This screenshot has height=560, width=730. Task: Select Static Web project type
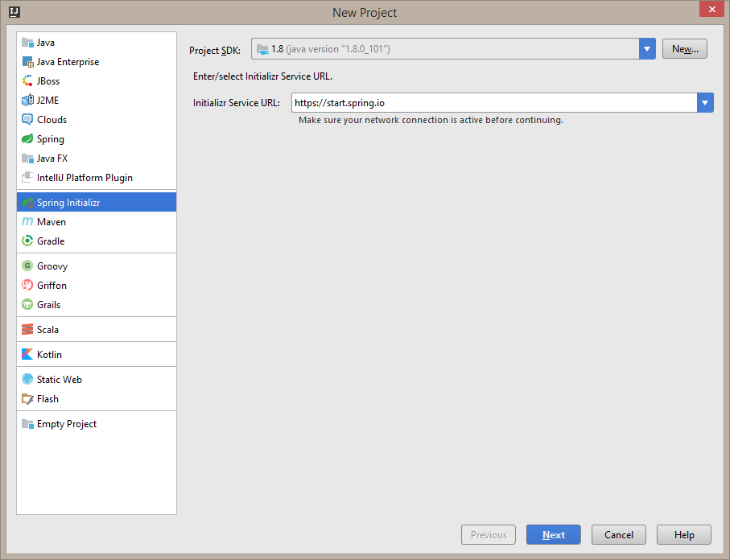[x=97, y=380]
